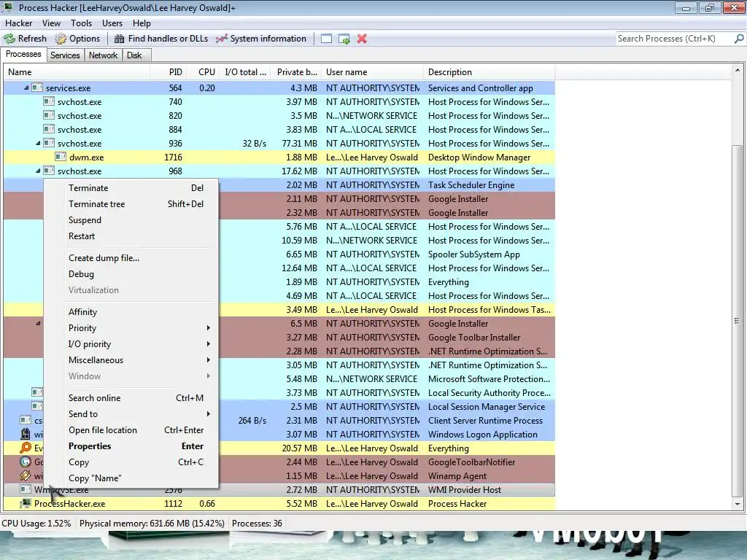
Task: Switch to the Services tab
Action: [65, 55]
